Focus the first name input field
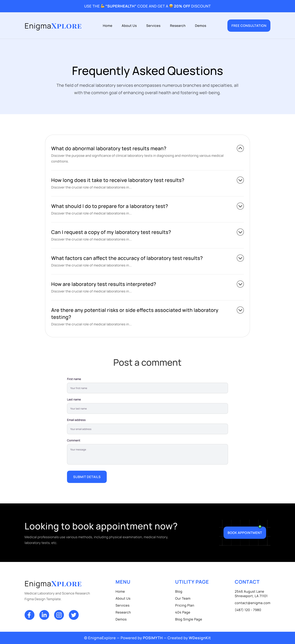Screen dimensions: 295x644 click(x=147, y=388)
